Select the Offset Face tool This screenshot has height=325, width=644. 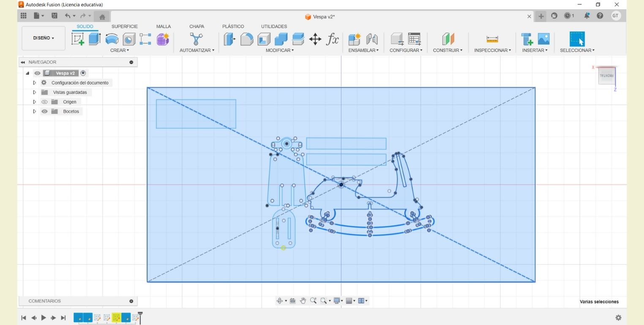298,39
